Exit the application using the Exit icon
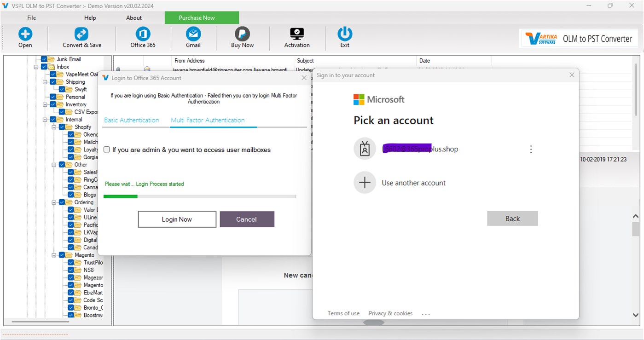Screen dimensions: 644x340 click(344, 37)
